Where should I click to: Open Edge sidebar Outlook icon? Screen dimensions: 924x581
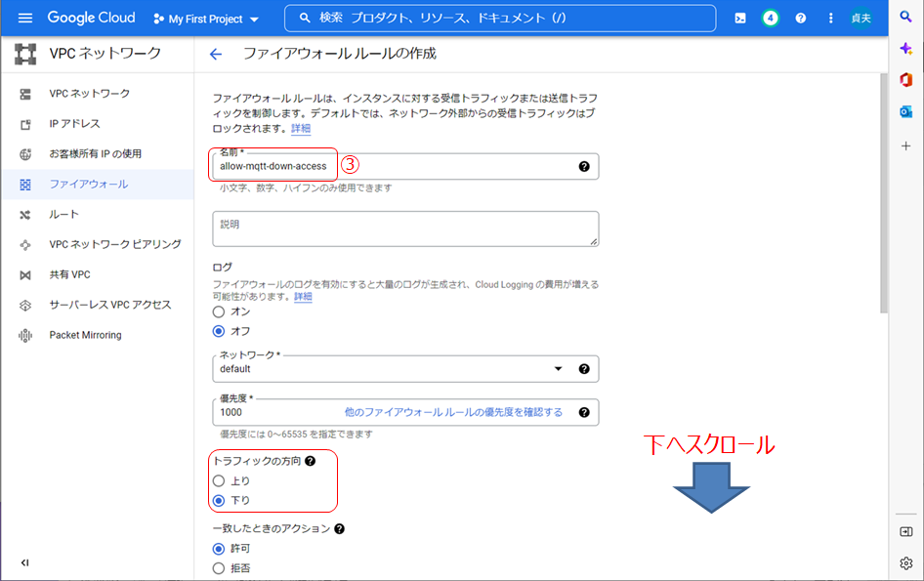pos(905,112)
